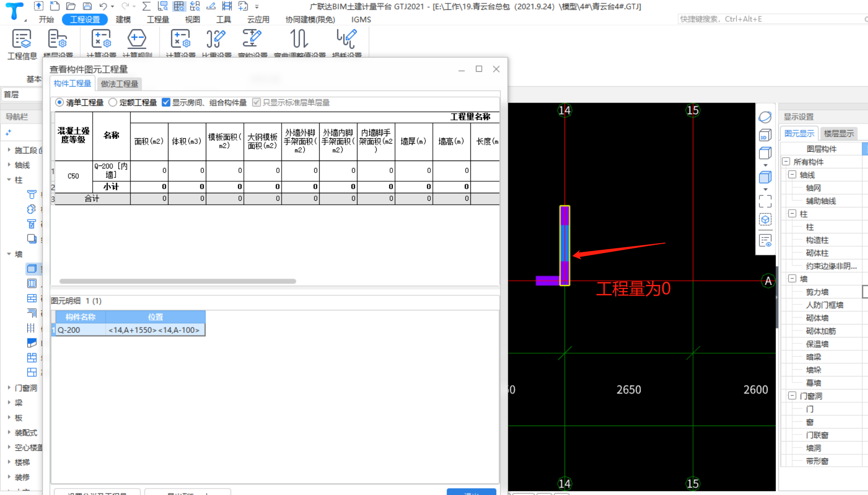868x495 pixels.
Task: Open quick access toolbar customize dropdown
Action: point(257,6)
